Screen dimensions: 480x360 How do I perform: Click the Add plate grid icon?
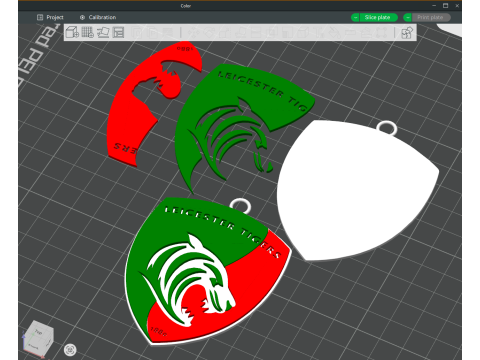[x=88, y=32]
